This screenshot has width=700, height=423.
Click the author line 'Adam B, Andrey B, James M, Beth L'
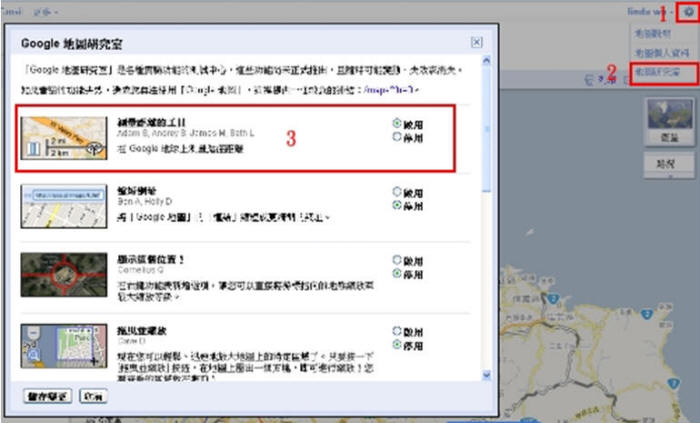(186, 133)
